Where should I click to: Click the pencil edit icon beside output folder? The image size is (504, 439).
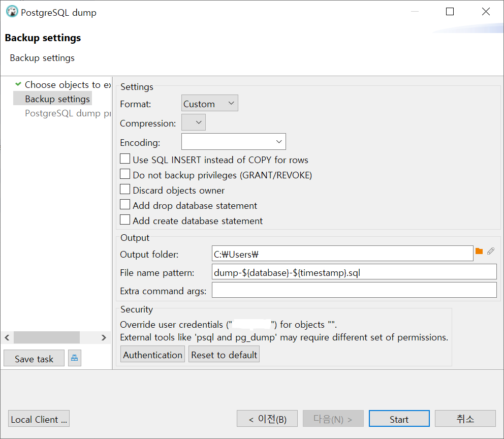pyautogui.click(x=490, y=252)
